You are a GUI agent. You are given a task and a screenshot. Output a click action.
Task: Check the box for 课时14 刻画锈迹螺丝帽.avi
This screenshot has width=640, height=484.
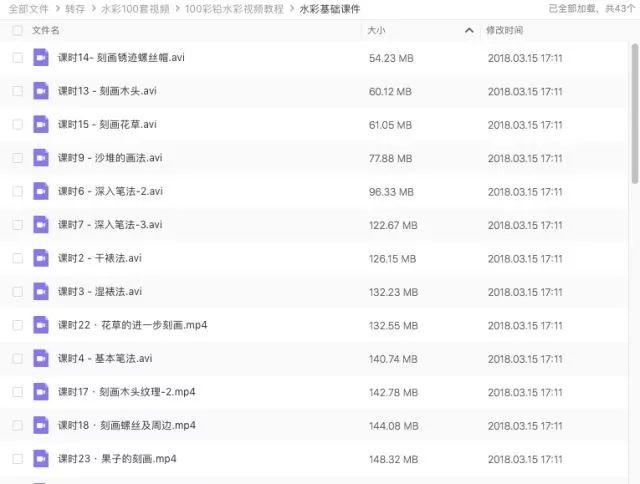[x=18, y=58]
